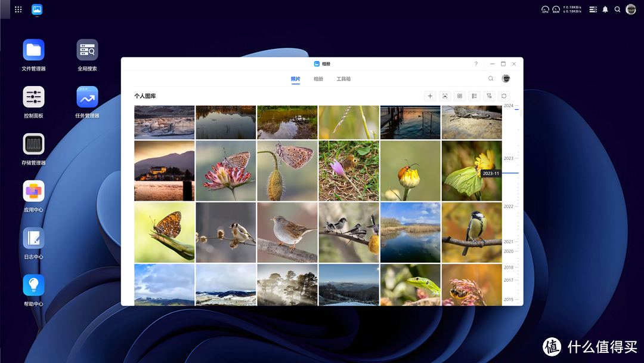This screenshot has height=363, width=644.
Task: Open the blue lake with reeds photo
Action: tap(410, 232)
